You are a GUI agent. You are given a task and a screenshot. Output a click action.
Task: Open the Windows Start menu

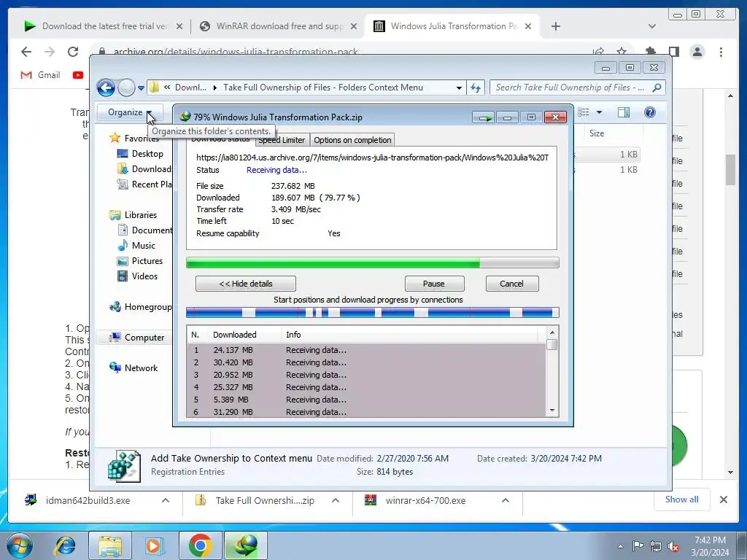coord(19,545)
